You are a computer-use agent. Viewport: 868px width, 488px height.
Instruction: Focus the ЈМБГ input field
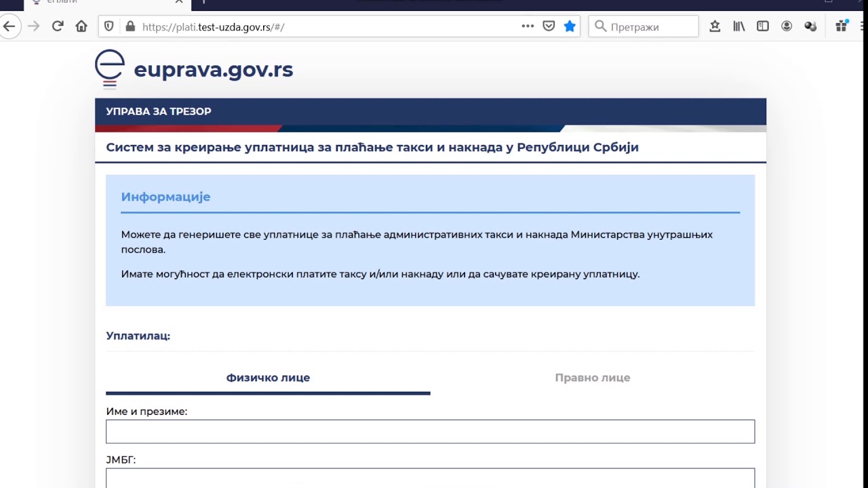pos(430,478)
